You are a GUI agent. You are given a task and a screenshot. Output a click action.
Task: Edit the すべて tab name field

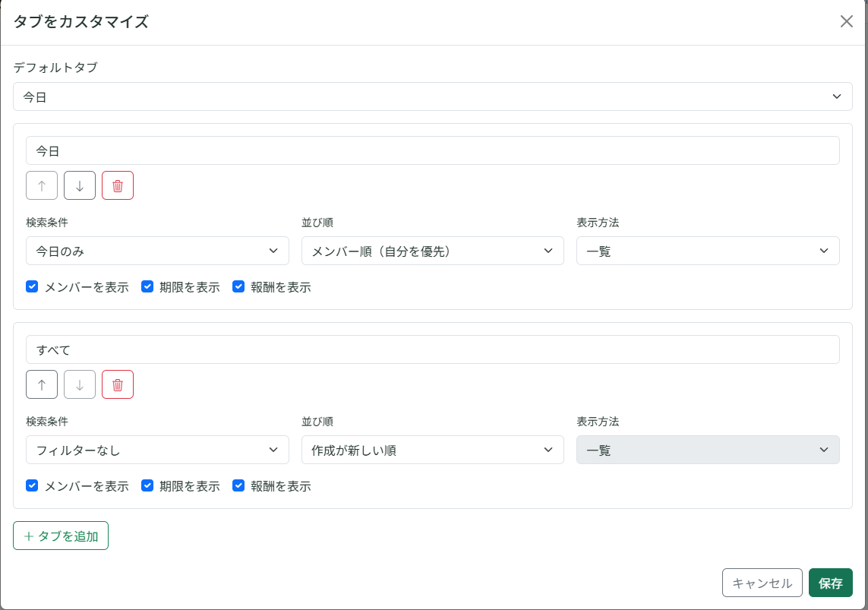[x=432, y=349]
